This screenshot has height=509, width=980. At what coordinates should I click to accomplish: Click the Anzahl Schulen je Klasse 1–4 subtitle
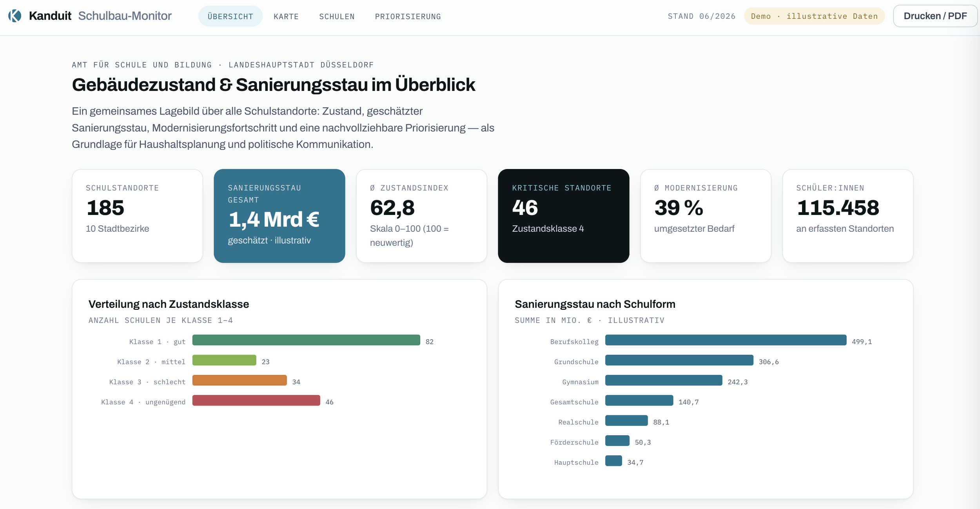point(161,320)
